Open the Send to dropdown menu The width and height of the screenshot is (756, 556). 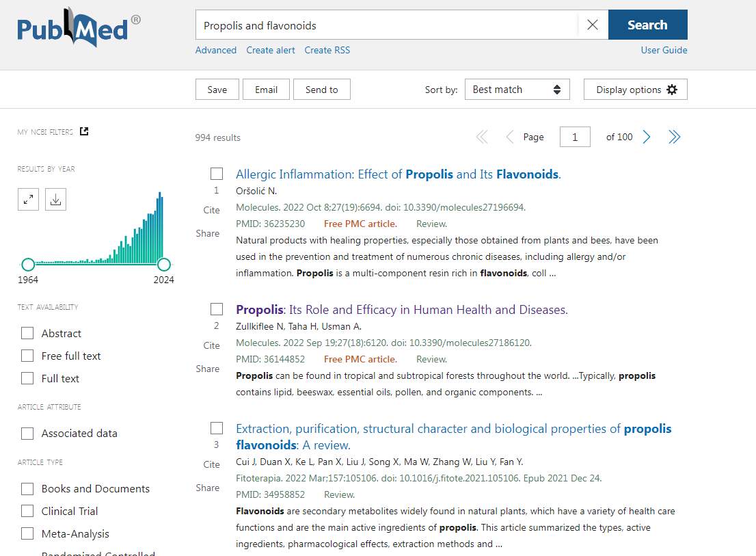322,90
